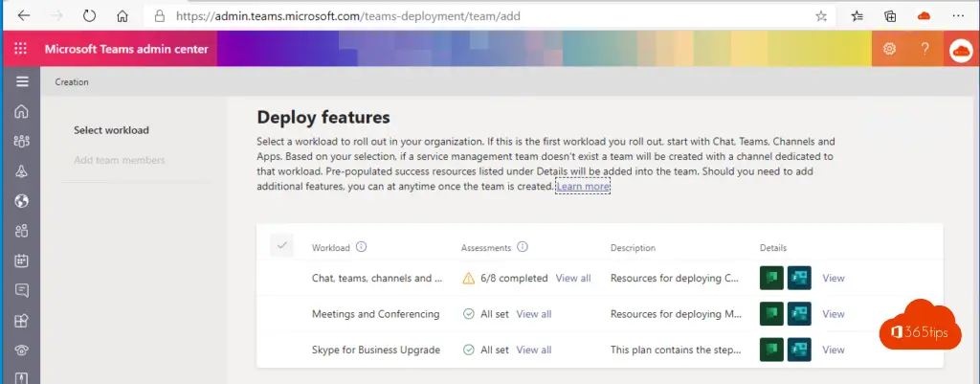The width and height of the screenshot is (980, 384).
Task: Select the Skype for Business Upgrade row
Action: click(375, 350)
